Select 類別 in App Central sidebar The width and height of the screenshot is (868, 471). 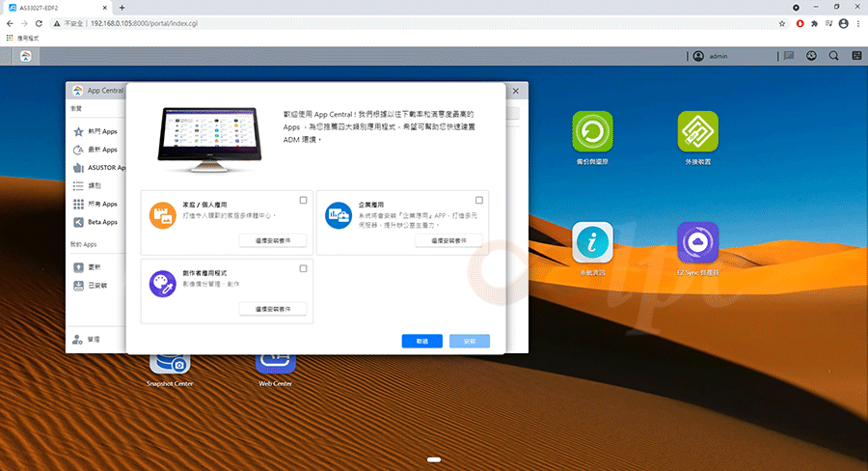pos(88,185)
